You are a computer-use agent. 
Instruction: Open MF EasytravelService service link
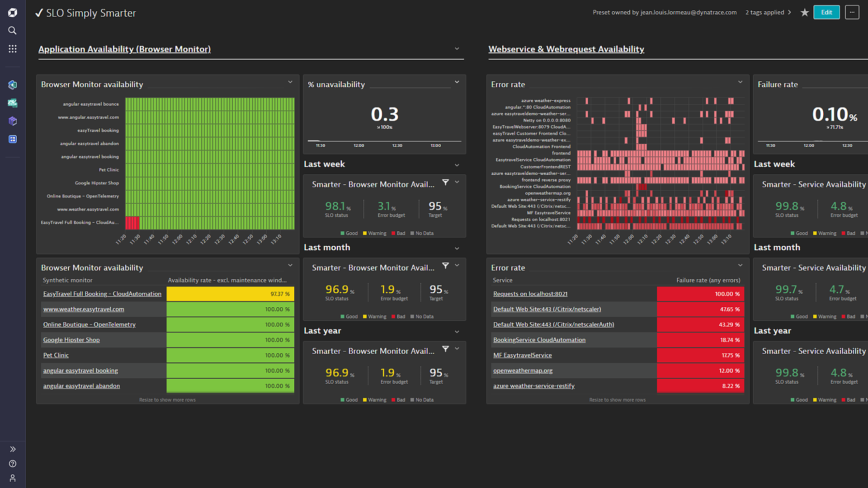523,355
